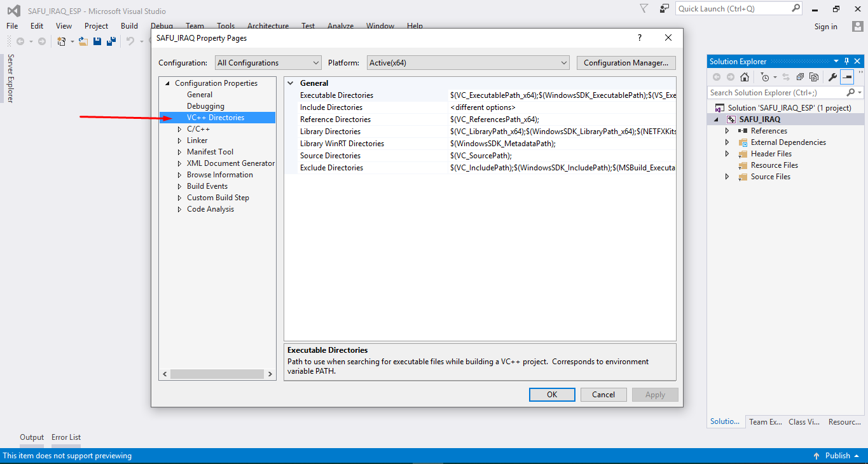The image size is (868, 464).
Task: Click Solution Explorer Back arrow
Action: tap(717, 77)
